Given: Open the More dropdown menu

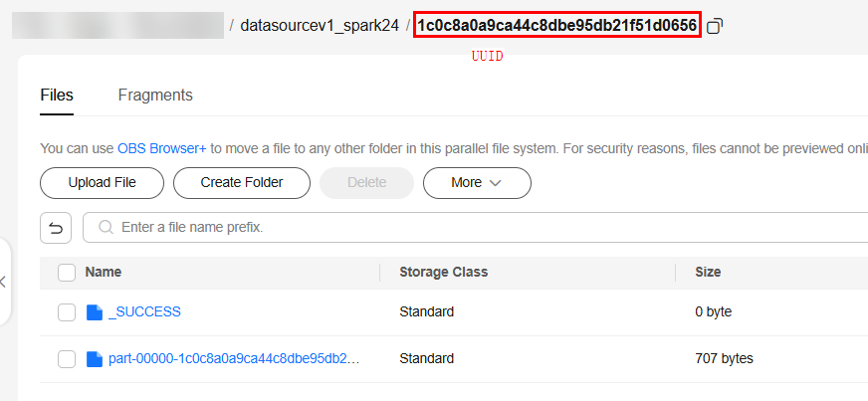Looking at the screenshot, I should click(x=477, y=183).
